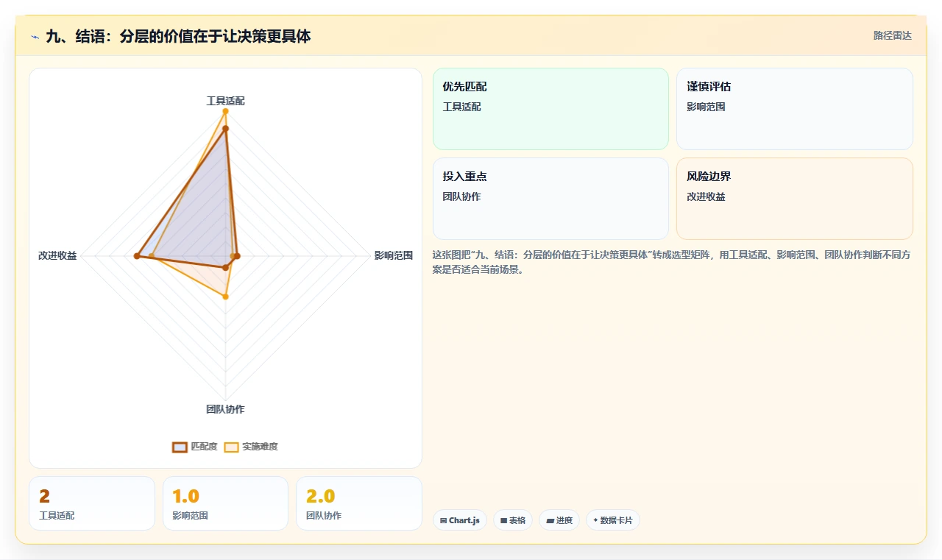Select the 风险边界 card
The width and height of the screenshot is (942, 560).
pyautogui.click(x=795, y=199)
